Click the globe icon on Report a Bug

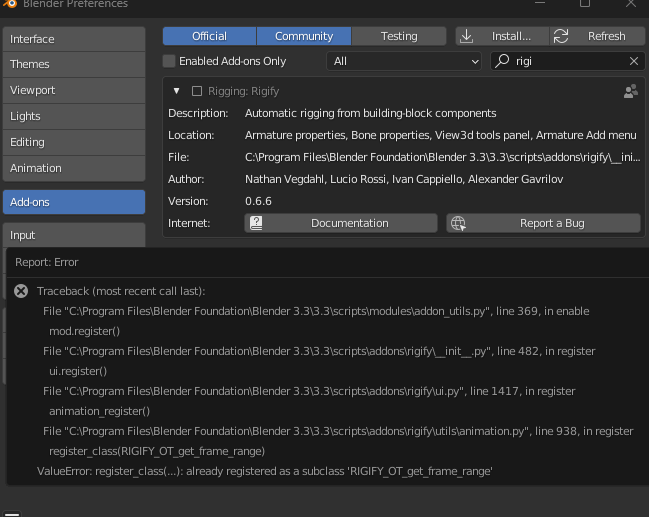click(x=458, y=223)
